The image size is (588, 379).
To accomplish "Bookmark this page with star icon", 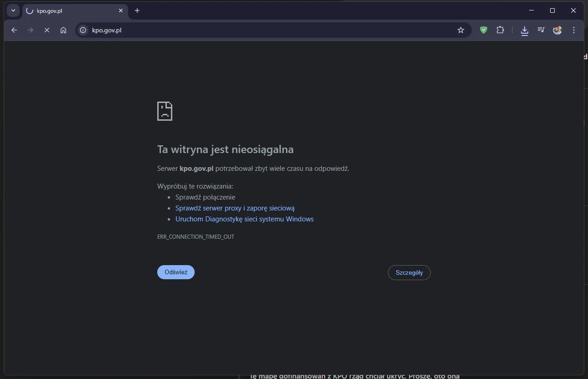I will [x=461, y=30].
